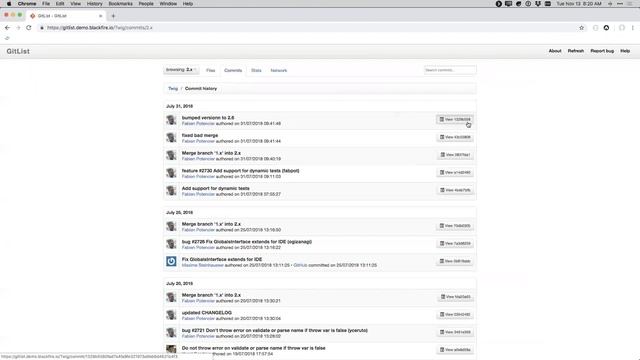Viewport: 640px width, 360px height.
Task: Bookmark this page with the star icon
Action: coord(581,28)
